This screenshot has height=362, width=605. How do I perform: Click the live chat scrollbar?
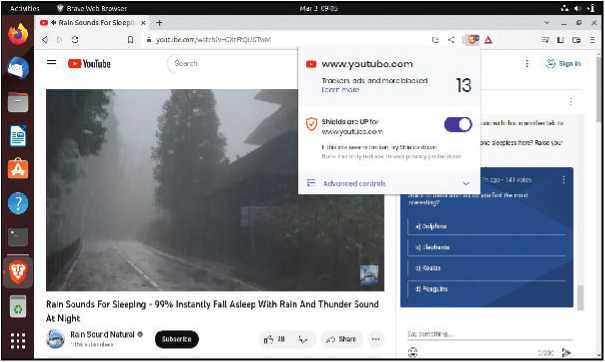pyautogui.click(x=580, y=298)
